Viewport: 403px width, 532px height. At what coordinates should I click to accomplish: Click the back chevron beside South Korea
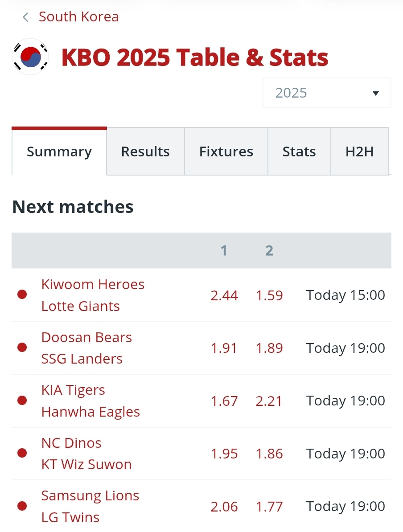point(25,17)
